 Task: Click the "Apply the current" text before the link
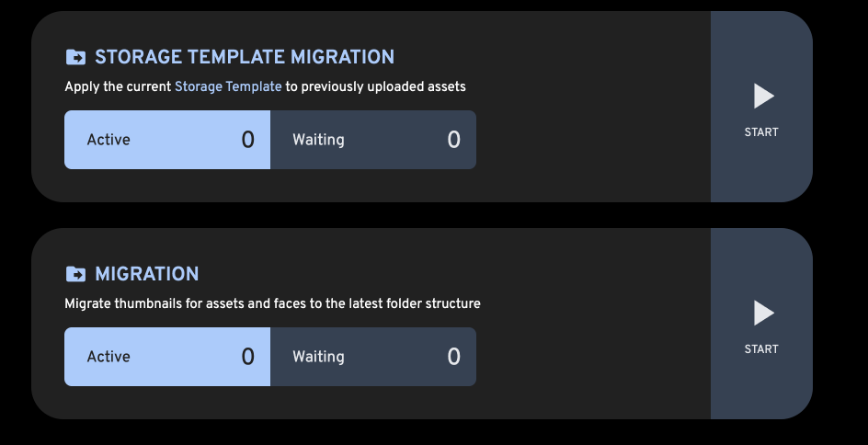(118, 86)
